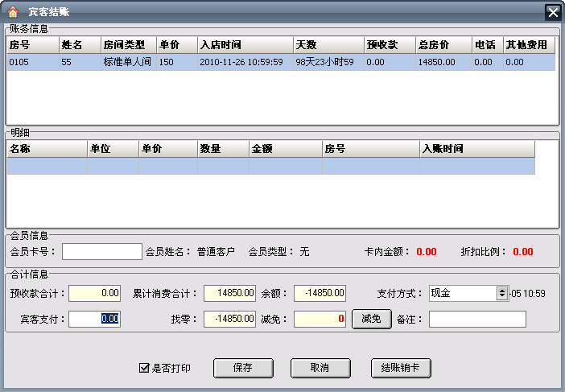
Task: Click the 余额 field showing -14850.00
Action: coord(320,293)
